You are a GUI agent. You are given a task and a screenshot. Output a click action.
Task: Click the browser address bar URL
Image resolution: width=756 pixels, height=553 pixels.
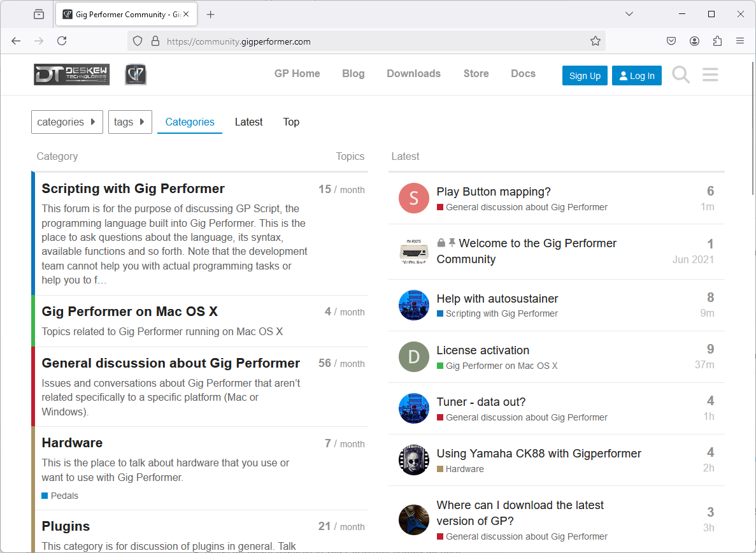click(x=239, y=41)
